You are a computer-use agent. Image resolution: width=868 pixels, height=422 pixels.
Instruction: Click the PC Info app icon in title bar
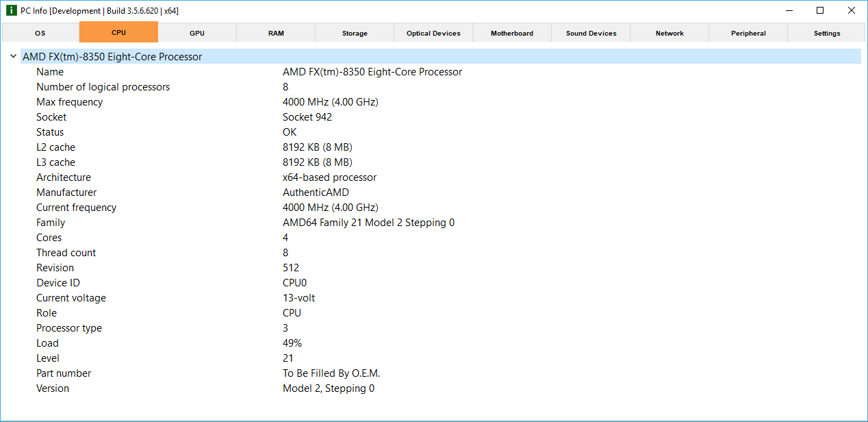click(x=12, y=10)
